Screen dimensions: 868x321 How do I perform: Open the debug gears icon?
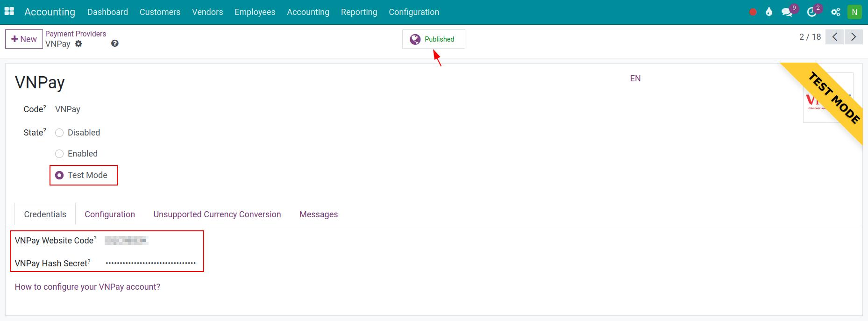pyautogui.click(x=836, y=12)
